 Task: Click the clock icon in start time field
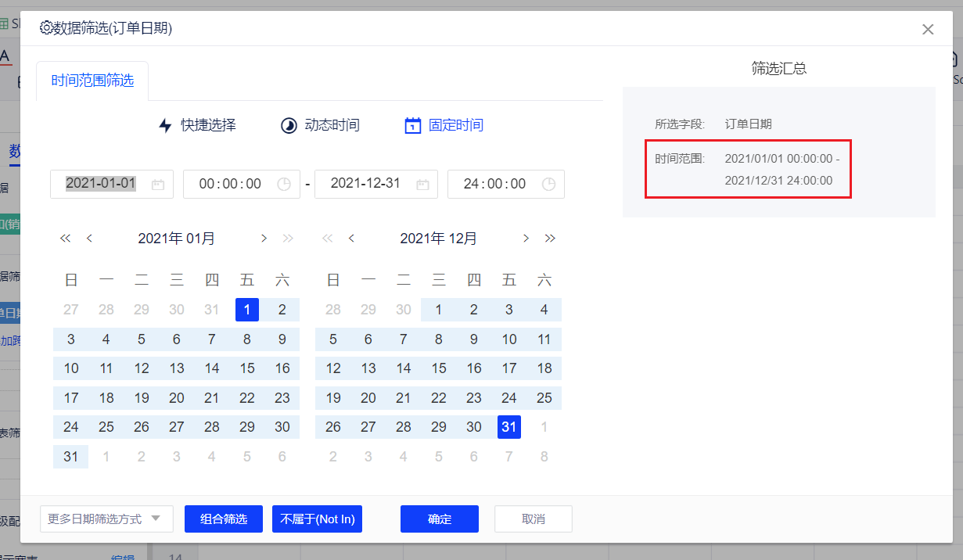point(284,185)
